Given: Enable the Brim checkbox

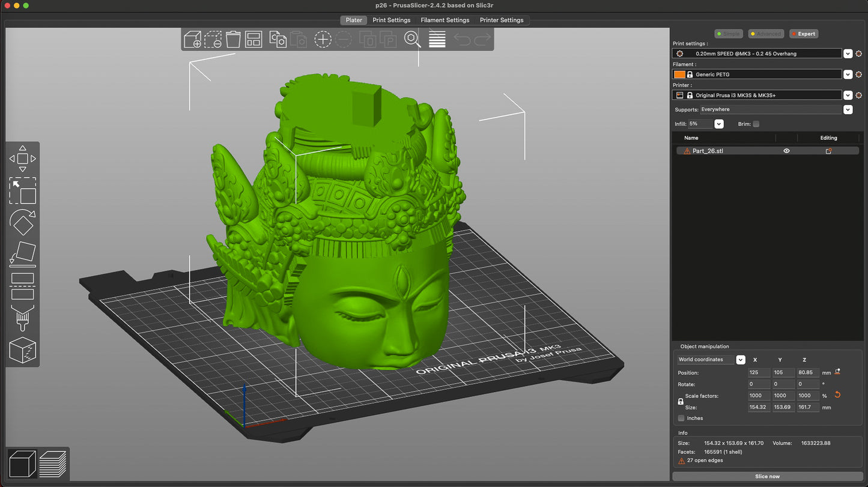Looking at the screenshot, I should click(756, 124).
